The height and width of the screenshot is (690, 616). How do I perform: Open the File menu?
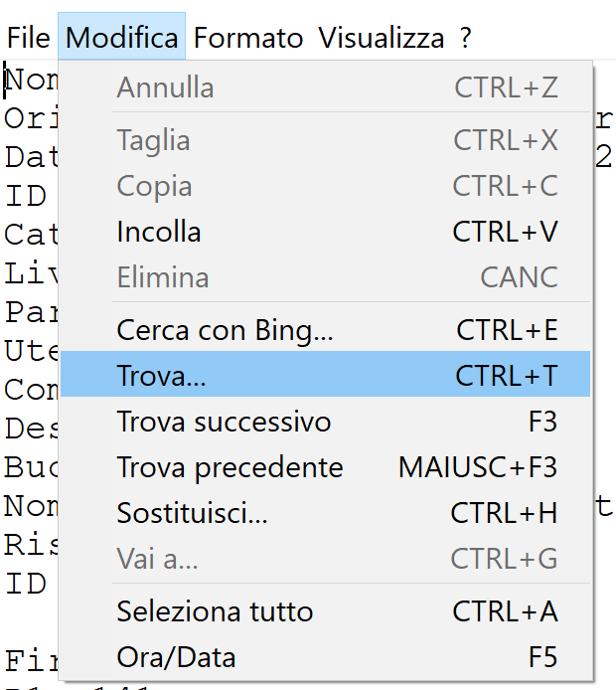28,38
